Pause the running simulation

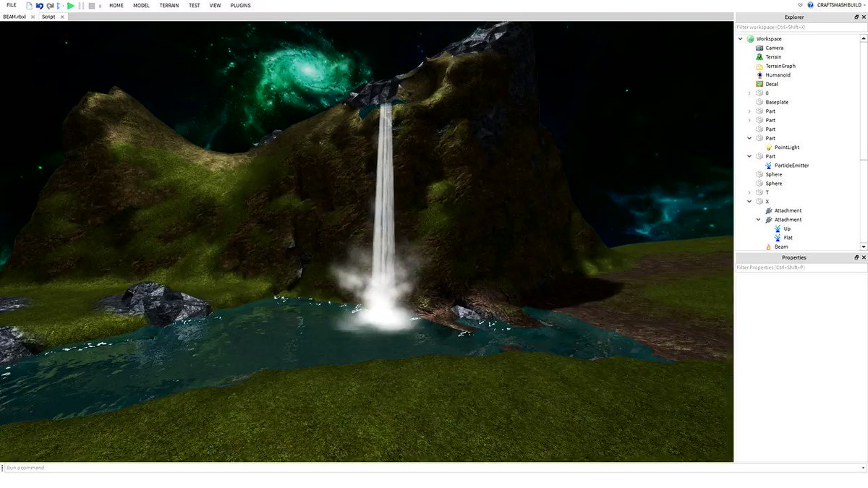point(82,5)
